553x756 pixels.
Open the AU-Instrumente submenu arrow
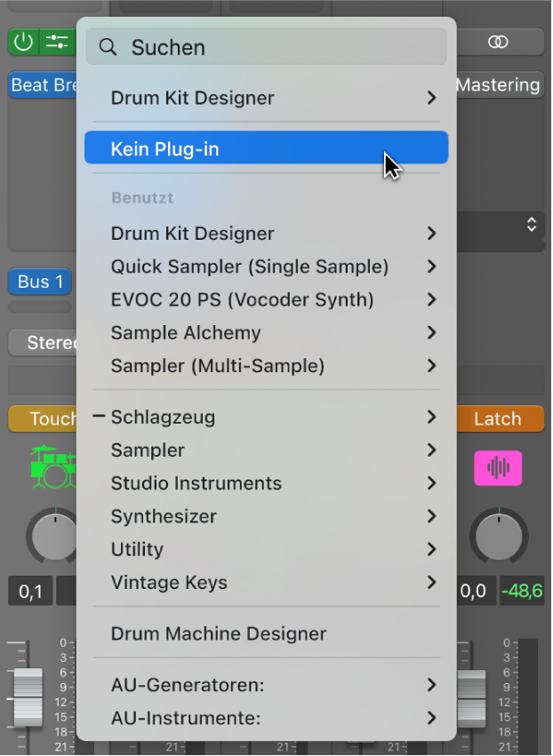click(x=431, y=718)
